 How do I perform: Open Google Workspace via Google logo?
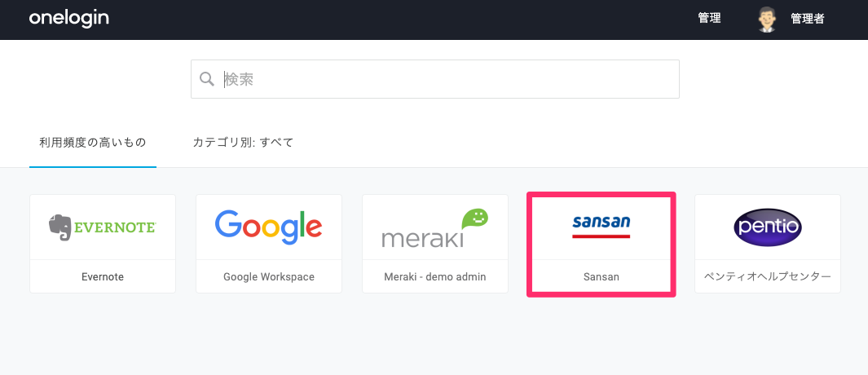click(x=268, y=227)
